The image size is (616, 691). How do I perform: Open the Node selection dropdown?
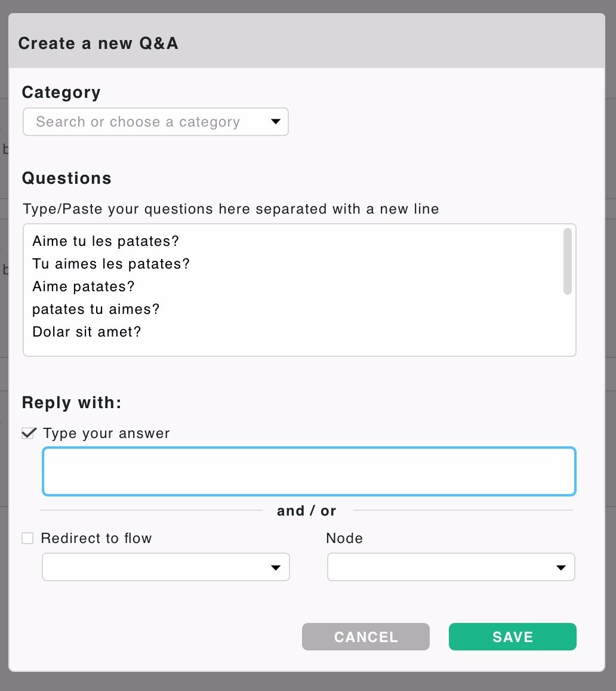(451, 567)
